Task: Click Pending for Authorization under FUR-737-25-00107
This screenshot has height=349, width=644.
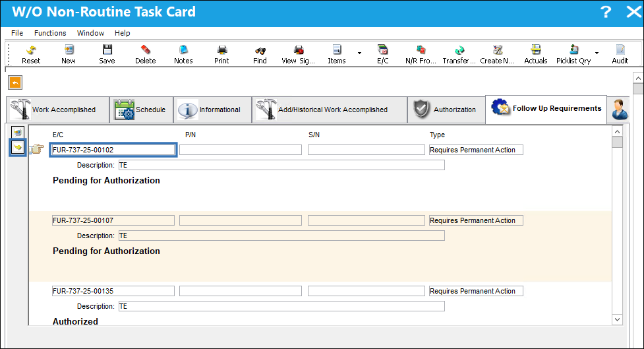Action: pyautogui.click(x=106, y=251)
